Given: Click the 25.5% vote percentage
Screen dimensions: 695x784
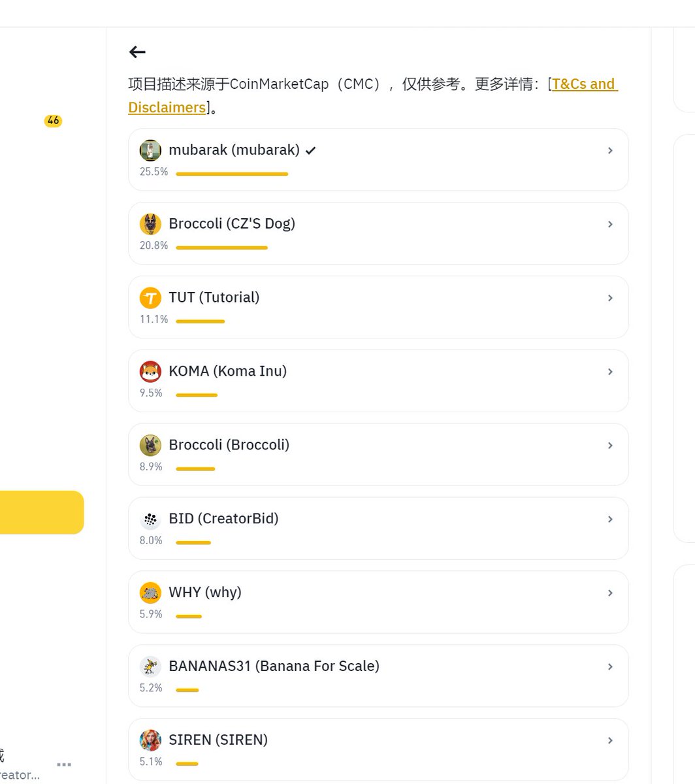Looking at the screenshot, I should pos(154,172).
